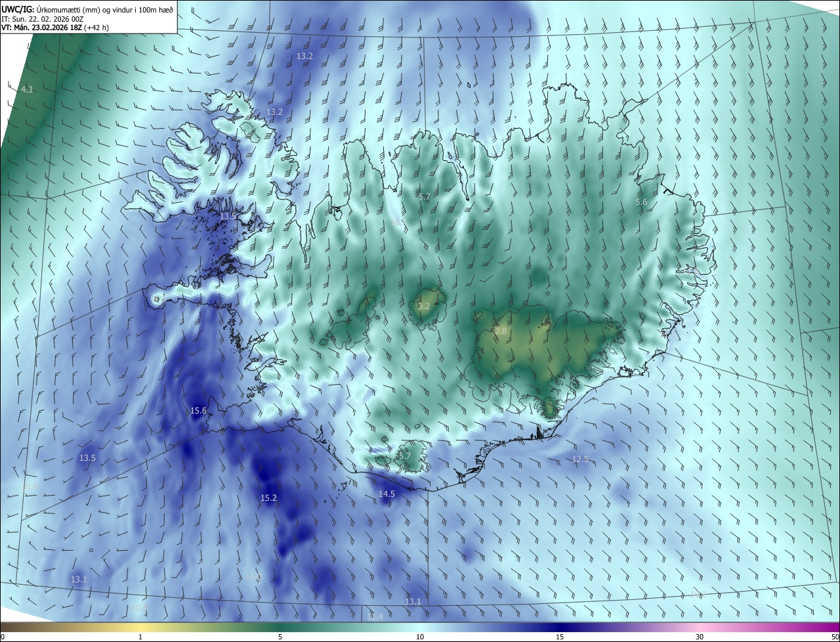Viewport: 840px width, 642px height.
Task: Click the 30 tick label on color scale
Action: [x=700, y=637]
